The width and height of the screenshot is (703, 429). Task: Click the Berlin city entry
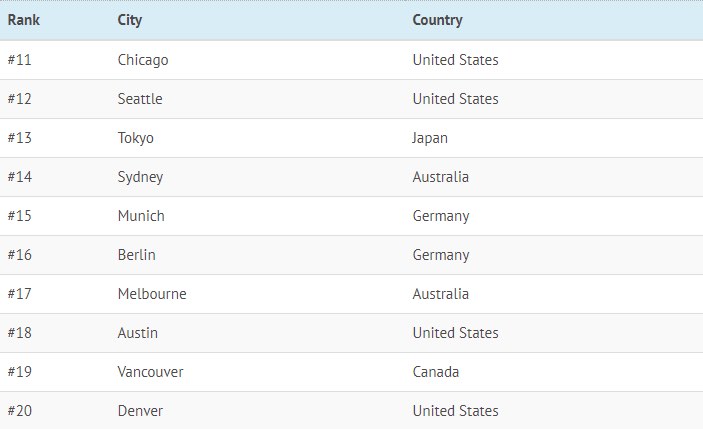point(137,255)
